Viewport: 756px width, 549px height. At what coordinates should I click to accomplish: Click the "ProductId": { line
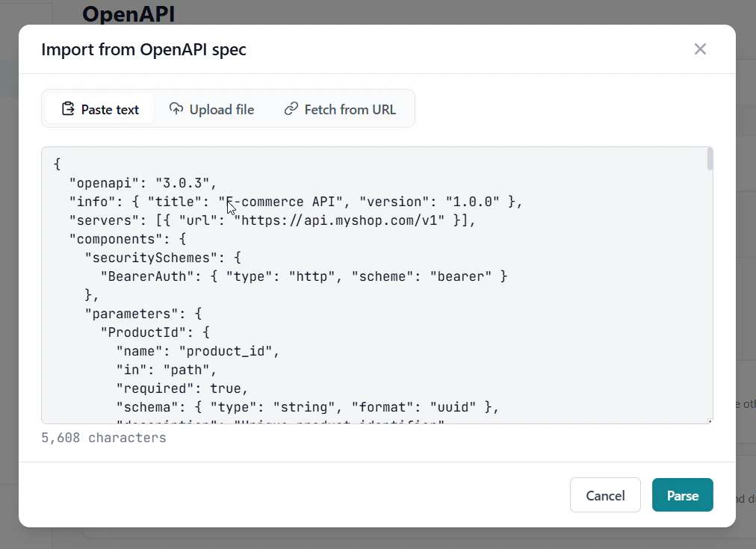point(155,332)
